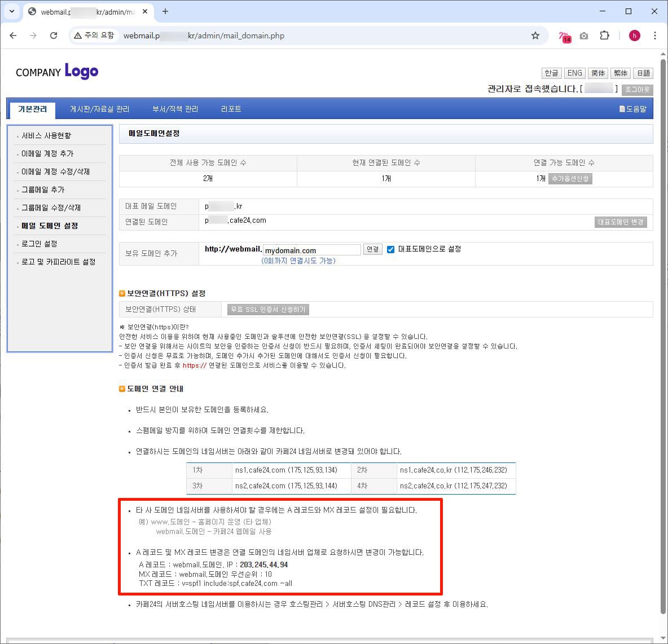The image size is (668, 644).
Task: Focus the mydomain.com domain input field
Action: point(312,250)
